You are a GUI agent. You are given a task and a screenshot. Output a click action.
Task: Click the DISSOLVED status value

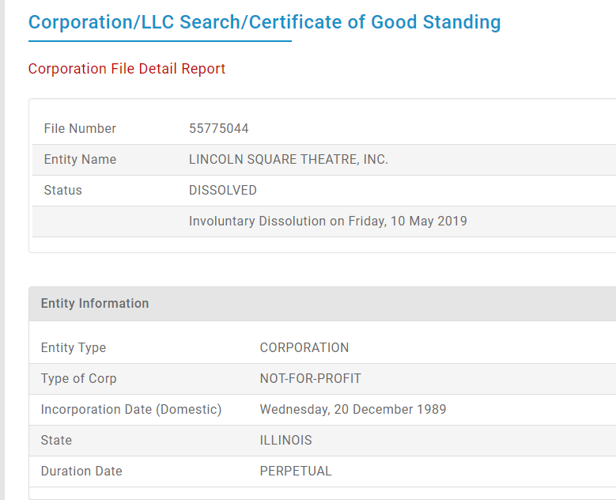pyautogui.click(x=223, y=190)
